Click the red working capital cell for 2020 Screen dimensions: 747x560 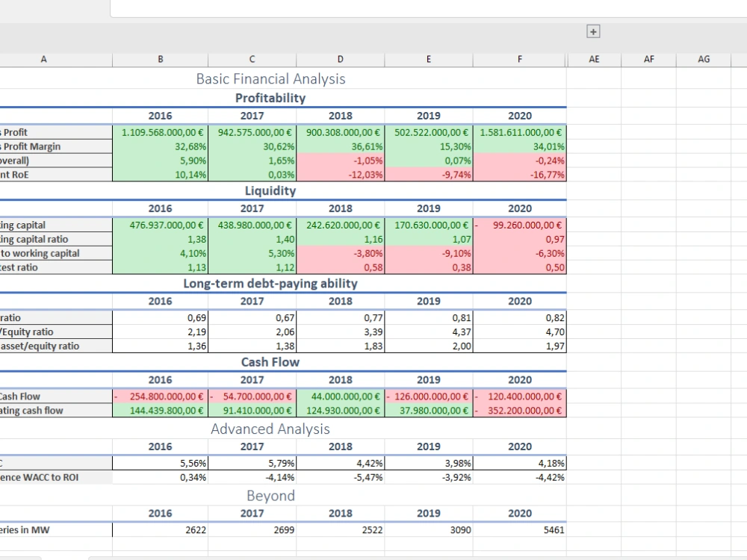click(x=519, y=225)
